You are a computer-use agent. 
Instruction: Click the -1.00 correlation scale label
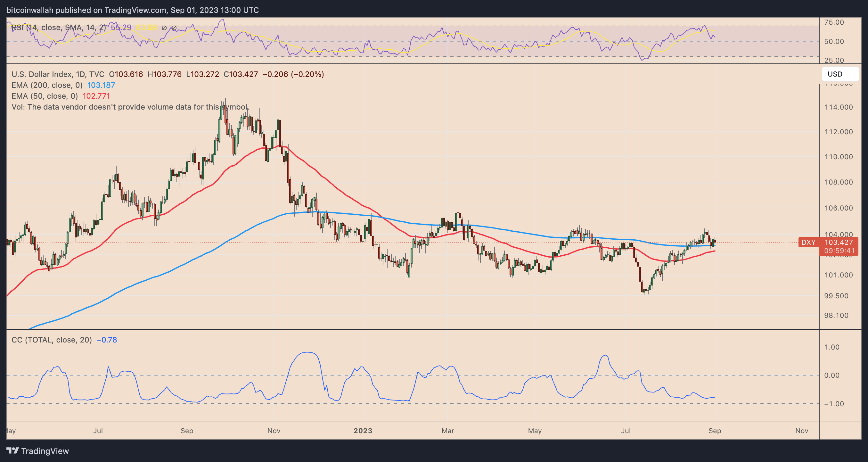pos(834,404)
